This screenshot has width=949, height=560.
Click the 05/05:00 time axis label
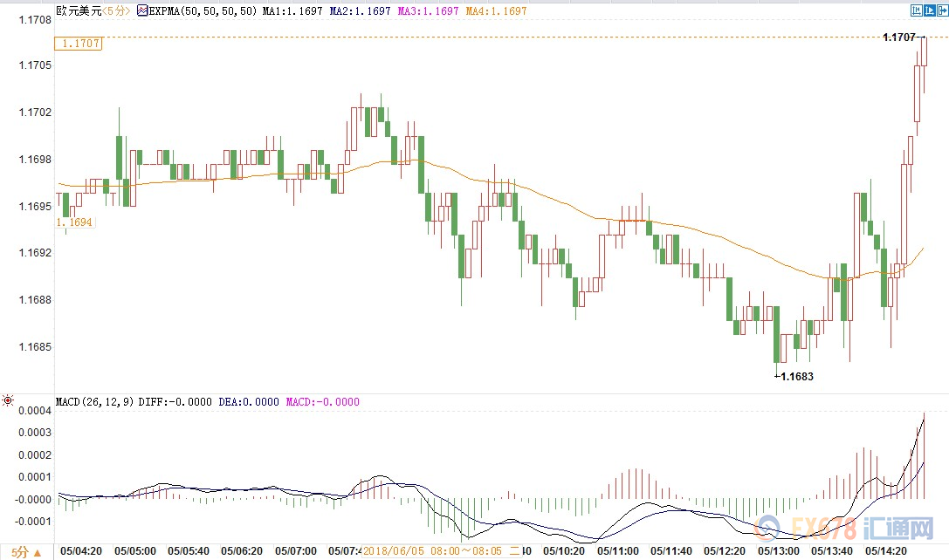coord(135,551)
